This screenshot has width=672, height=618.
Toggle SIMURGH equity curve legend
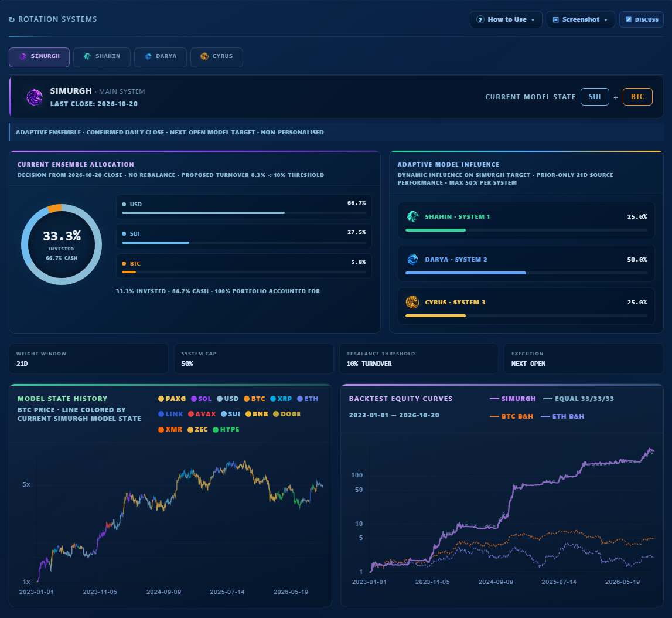pyautogui.click(x=513, y=399)
